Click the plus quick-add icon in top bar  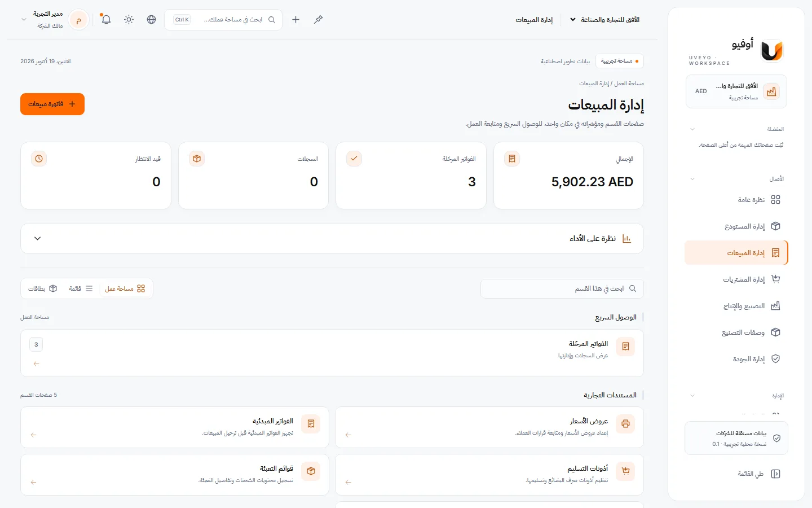(x=295, y=20)
